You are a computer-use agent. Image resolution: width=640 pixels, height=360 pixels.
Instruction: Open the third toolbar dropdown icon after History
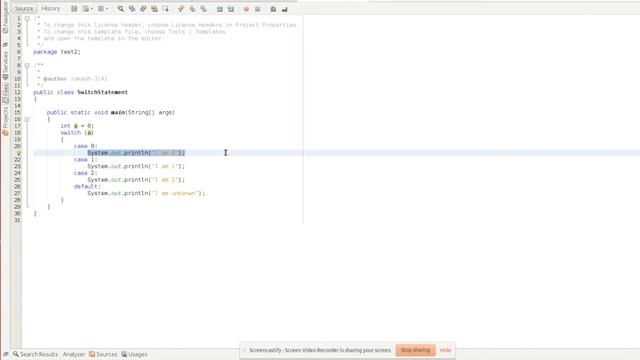coord(102,9)
